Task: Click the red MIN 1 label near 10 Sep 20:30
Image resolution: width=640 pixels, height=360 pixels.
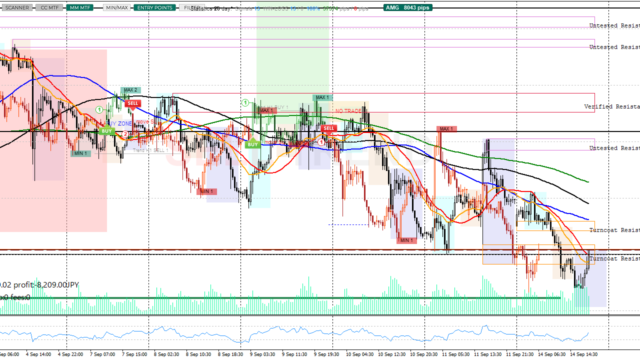Action: click(407, 240)
